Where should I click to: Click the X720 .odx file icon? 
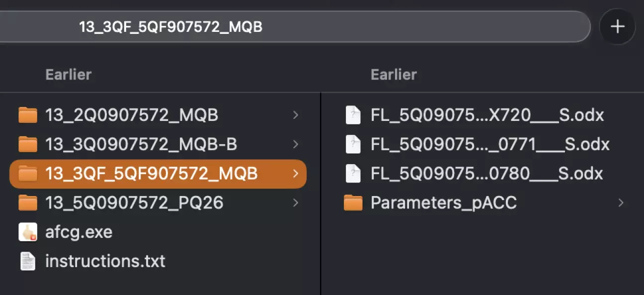[x=353, y=115]
